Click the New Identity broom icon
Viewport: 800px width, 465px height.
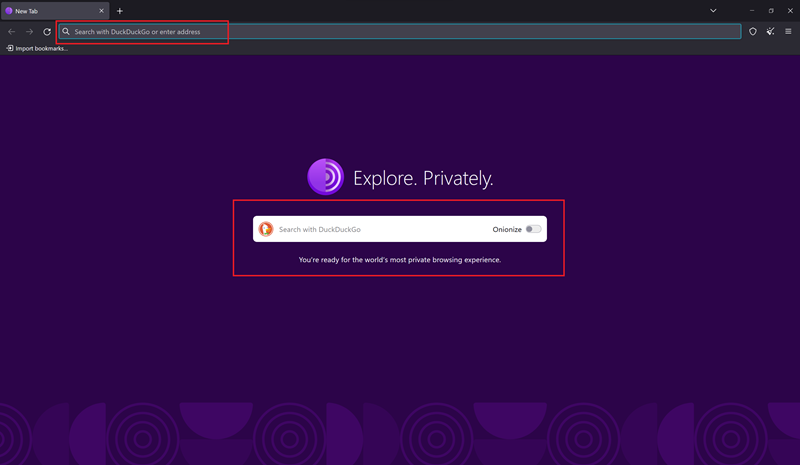[770, 32]
